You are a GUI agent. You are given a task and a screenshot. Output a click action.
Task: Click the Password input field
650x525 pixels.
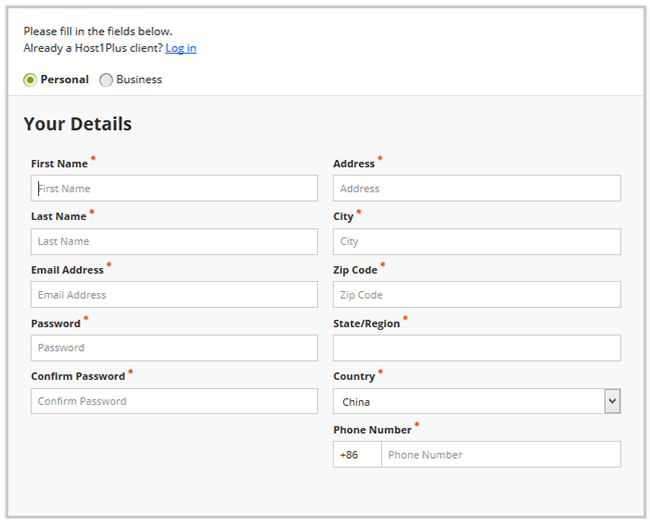tap(174, 348)
